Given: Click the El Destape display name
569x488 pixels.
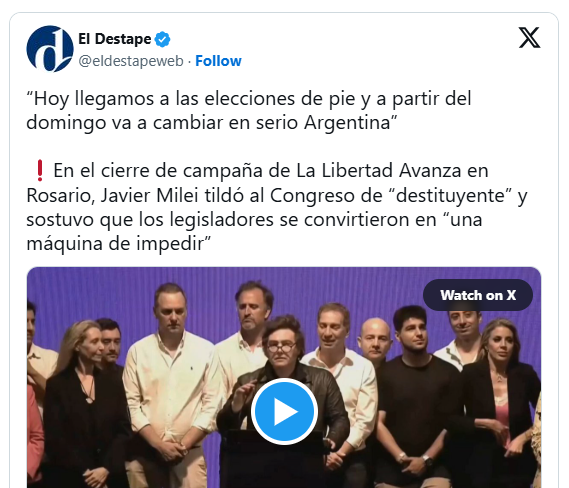Looking at the screenshot, I should point(115,39).
